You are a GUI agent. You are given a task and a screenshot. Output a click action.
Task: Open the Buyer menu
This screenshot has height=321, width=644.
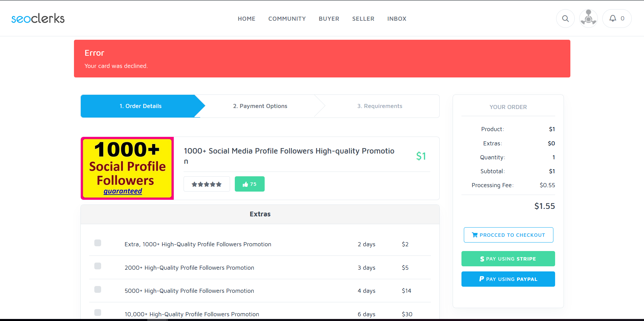click(329, 19)
